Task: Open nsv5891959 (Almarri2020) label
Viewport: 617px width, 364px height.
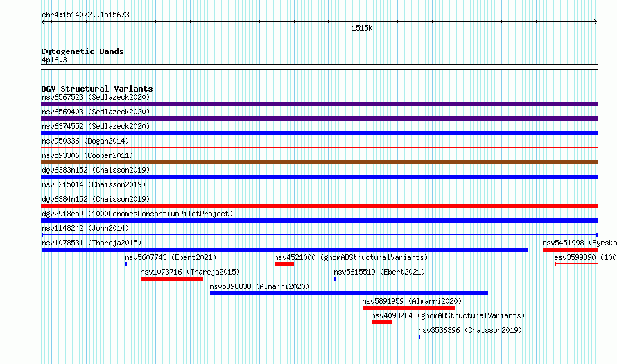Action: (412, 301)
